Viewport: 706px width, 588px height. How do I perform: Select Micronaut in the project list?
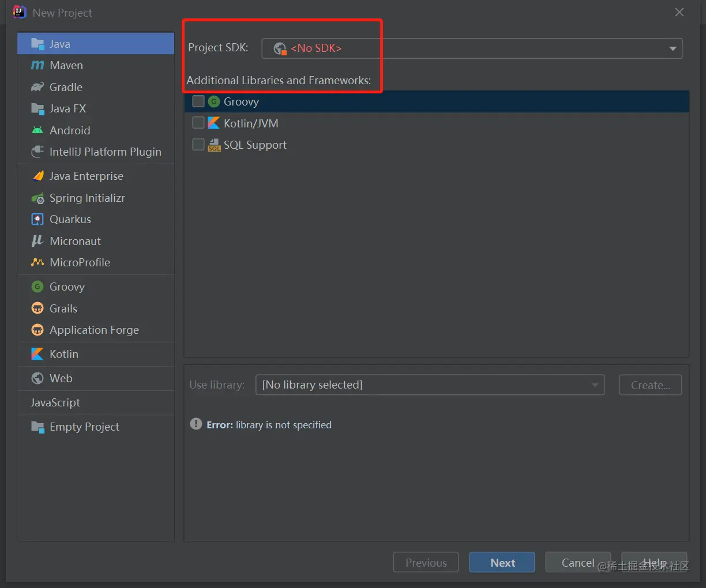[x=96, y=241]
